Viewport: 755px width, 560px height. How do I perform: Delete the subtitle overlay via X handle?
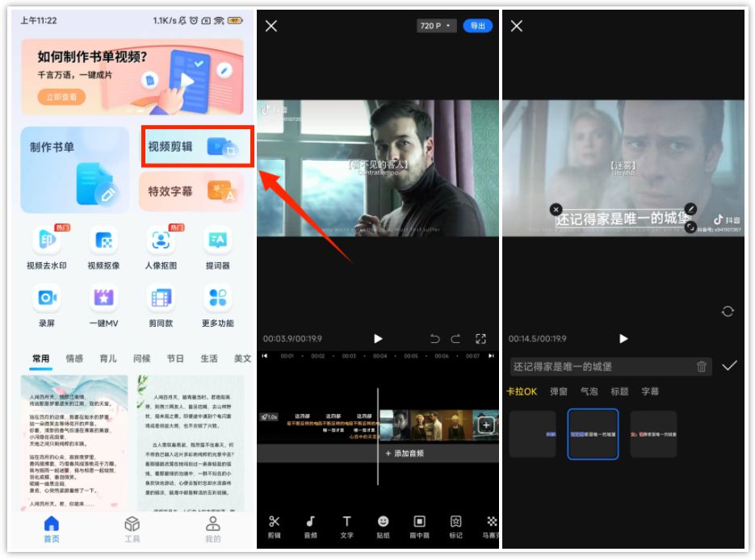point(556,209)
